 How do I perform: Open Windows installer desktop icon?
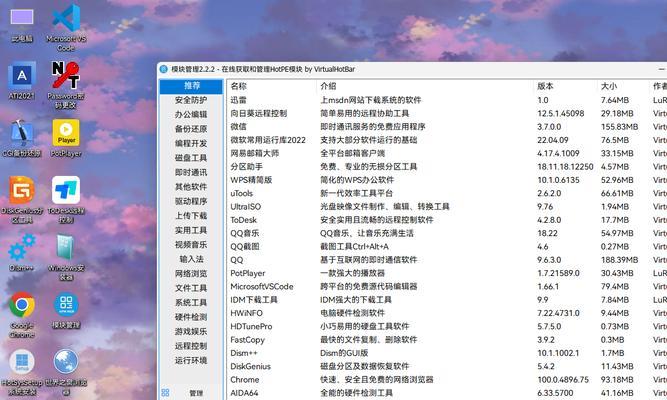tap(66, 257)
